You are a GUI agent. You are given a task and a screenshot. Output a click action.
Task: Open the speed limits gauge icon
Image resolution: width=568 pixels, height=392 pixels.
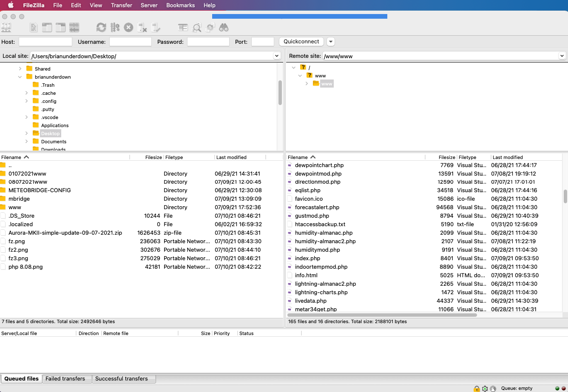(x=493, y=389)
